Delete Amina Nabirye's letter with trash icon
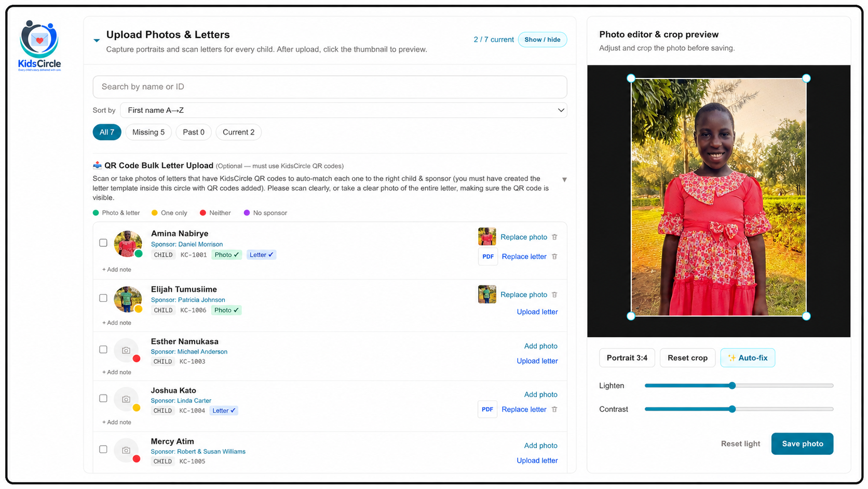868x489 pixels. point(554,257)
